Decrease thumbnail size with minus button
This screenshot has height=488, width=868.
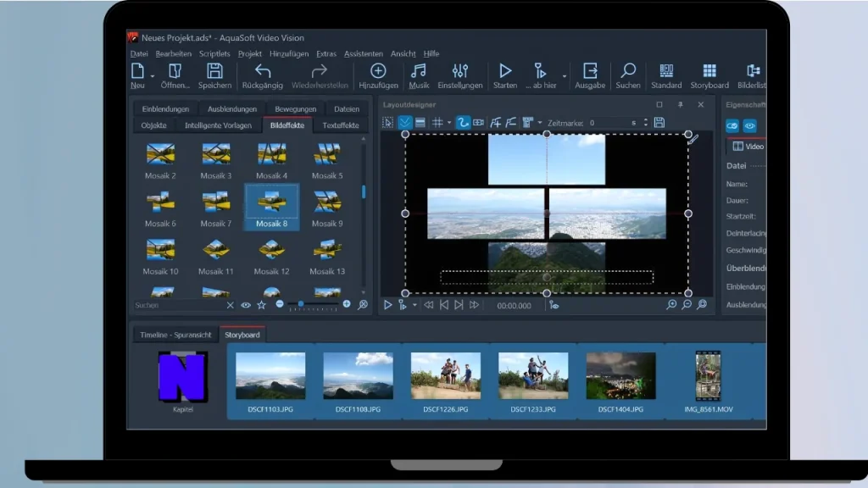(x=280, y=304)
